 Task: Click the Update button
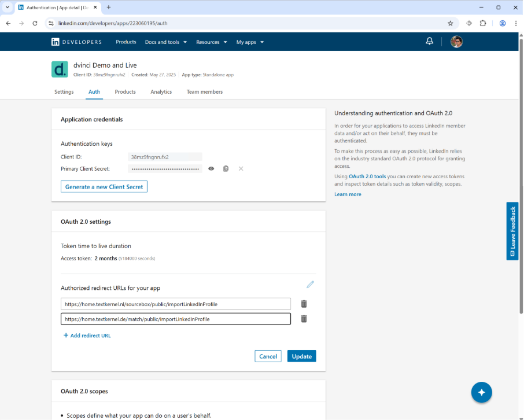[x=302, y=356]
